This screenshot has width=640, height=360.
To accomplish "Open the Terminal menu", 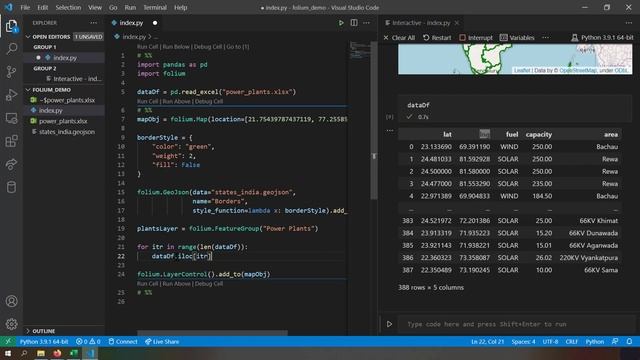I will (x=155, y=7).
